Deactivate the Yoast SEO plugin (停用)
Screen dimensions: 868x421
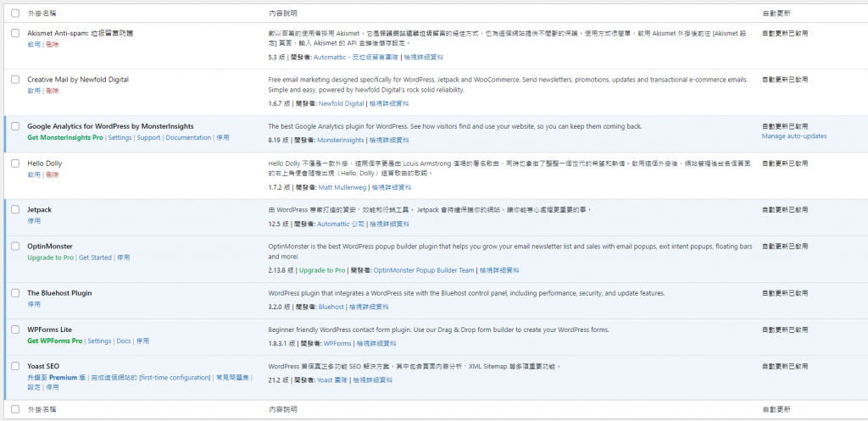pos(52,387)
